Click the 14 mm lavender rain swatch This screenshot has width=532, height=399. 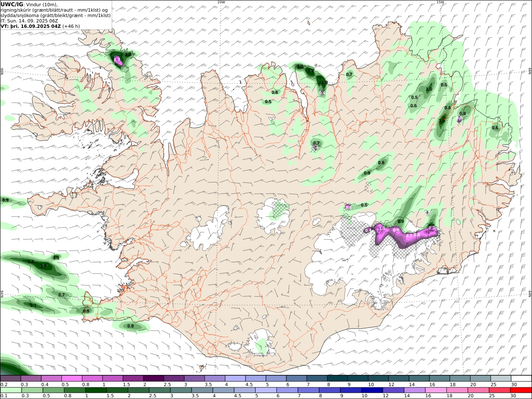[x=414, y=390]
